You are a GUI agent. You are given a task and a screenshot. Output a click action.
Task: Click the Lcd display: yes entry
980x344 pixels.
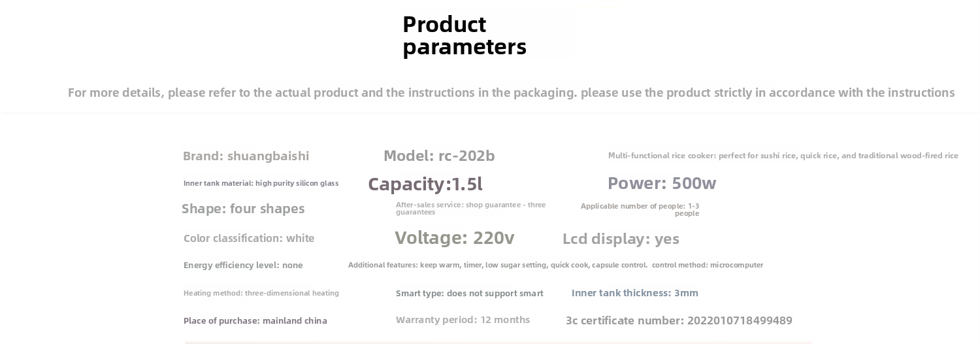[621, 239]
